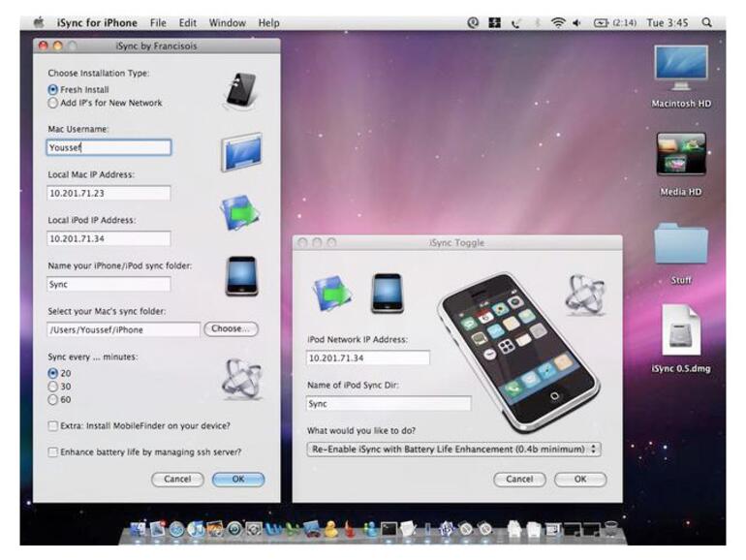The width and height of the screenshot is (746, 560).
Task: Click the Bluetooth icon in menu bar
Action: click(537, 22)
